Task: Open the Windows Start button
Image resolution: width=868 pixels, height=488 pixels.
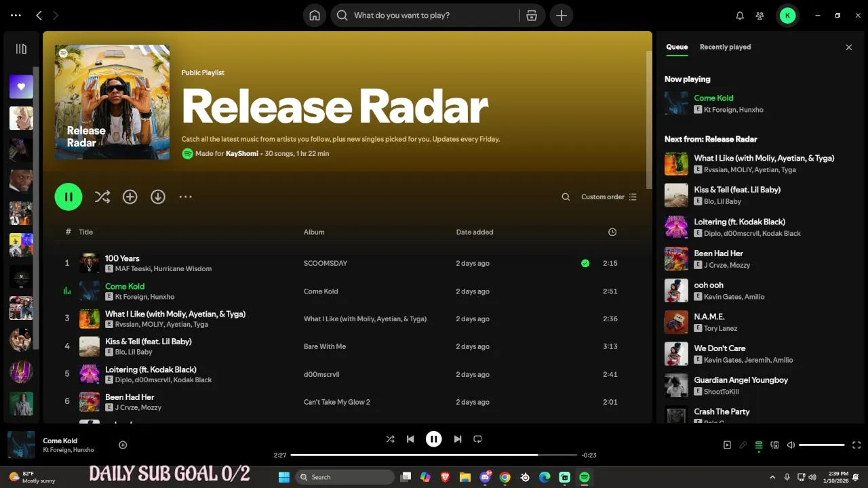Action: pyautogui.click(x=284, y=477)
